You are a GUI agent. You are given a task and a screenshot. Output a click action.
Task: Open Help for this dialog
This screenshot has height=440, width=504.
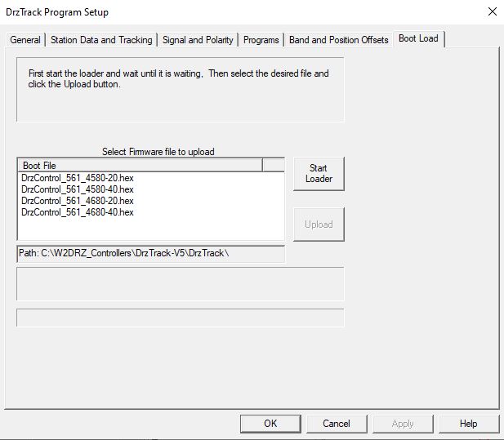(x=468, y=424)
